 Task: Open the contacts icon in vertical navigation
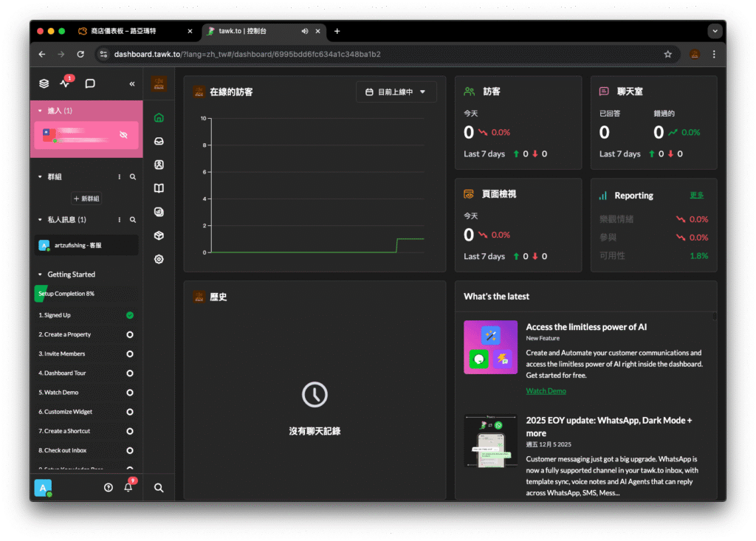(x=159, y=165)
